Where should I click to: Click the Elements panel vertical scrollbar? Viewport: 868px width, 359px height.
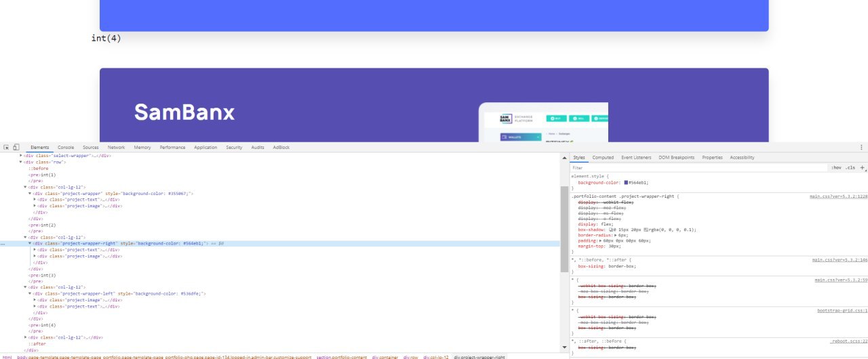(565, 228)
